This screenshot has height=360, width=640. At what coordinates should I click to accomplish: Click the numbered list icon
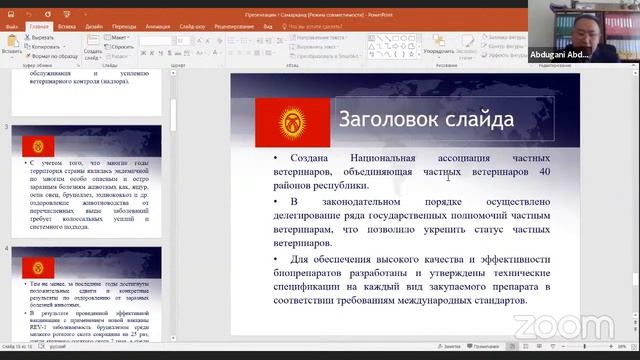(x=245, y=41)
